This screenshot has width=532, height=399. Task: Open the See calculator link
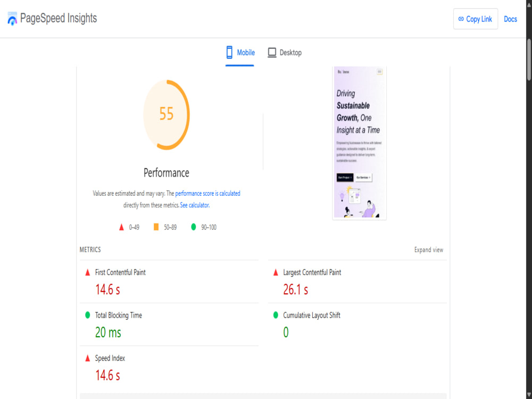[195, 205]
